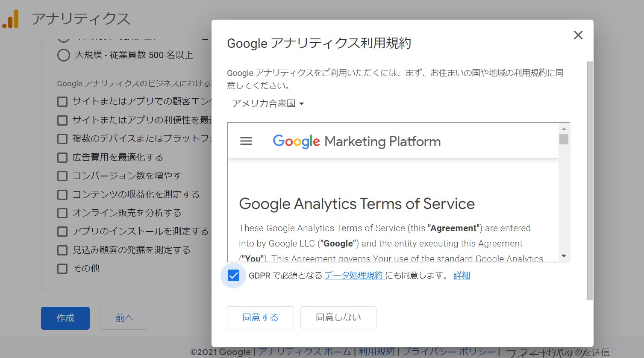Open the データ処理規約 link
The width and height of the screenshot is (644, 358).
coord(353,276)
